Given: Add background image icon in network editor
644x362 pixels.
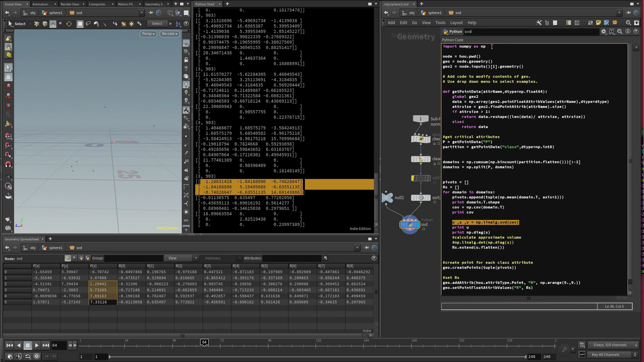Looking at the screenshot, I should point(606,23).
